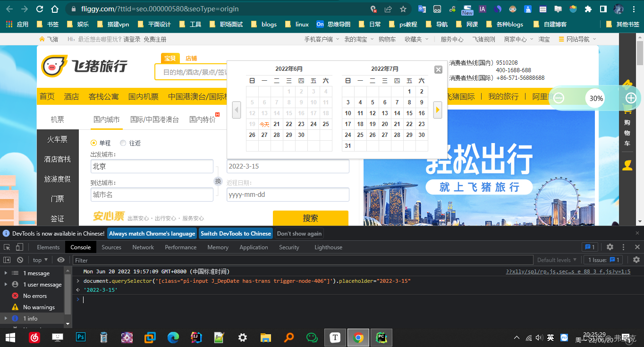644x347 pixels.
Task: Open the Lighthouse tab
Action: [328, 247]
